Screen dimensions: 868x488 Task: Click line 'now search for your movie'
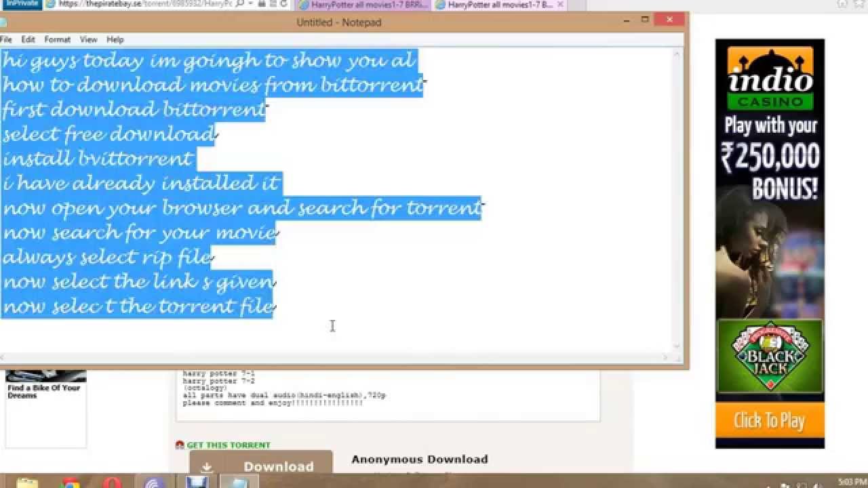pyautogui.click(x=140, y=232)
